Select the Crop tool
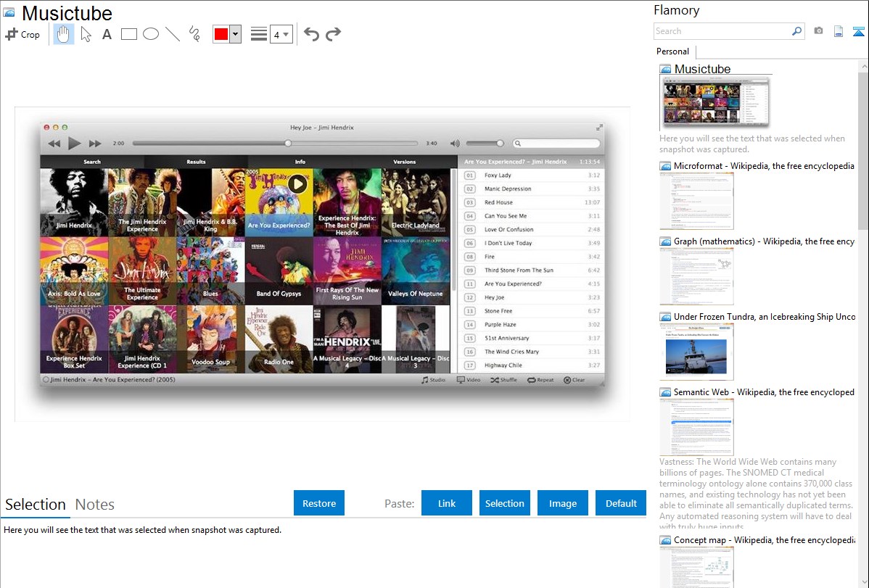 (x=22, y=34)
